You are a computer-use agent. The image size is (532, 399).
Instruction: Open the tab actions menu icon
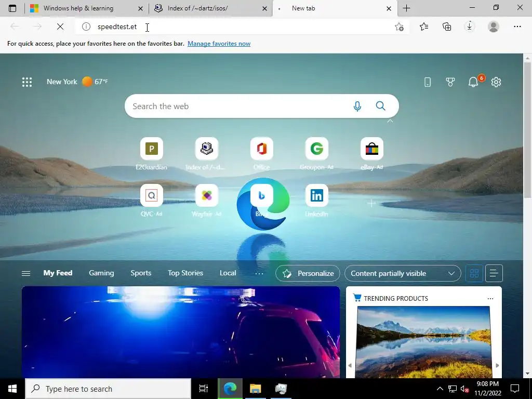[12, 8]
